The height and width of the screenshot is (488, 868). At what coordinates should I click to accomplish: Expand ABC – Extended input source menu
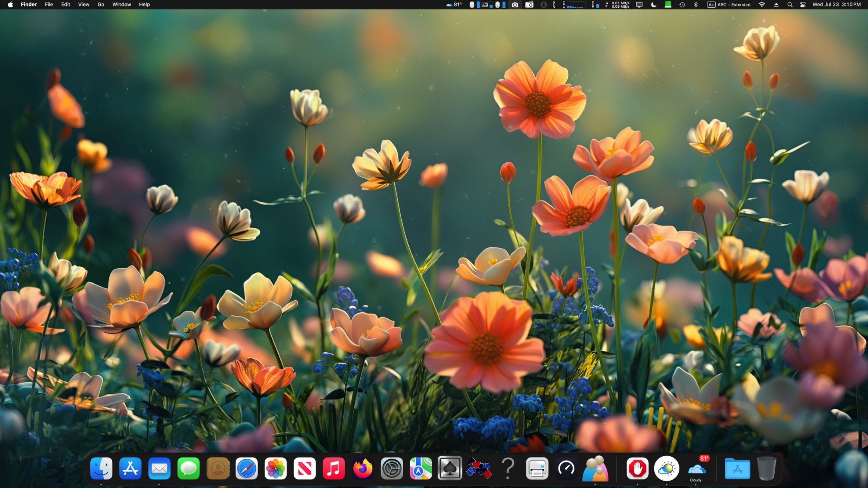coord(729,4)
